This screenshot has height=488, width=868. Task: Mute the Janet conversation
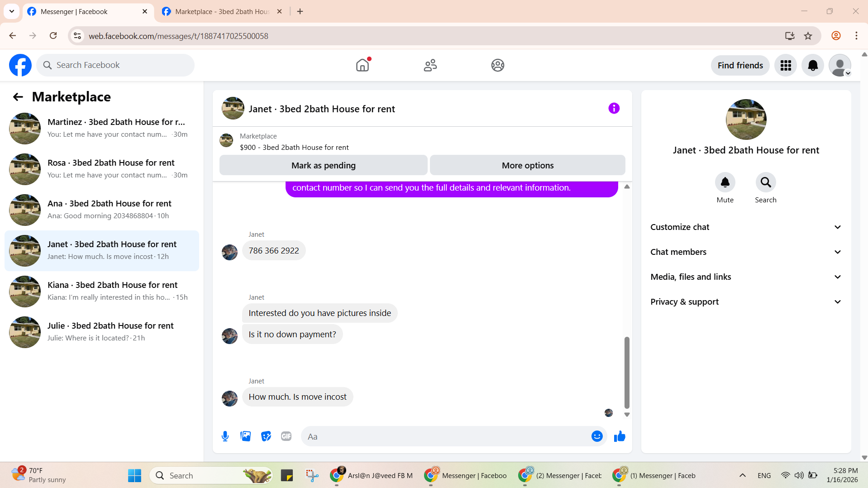click(725, 182)
